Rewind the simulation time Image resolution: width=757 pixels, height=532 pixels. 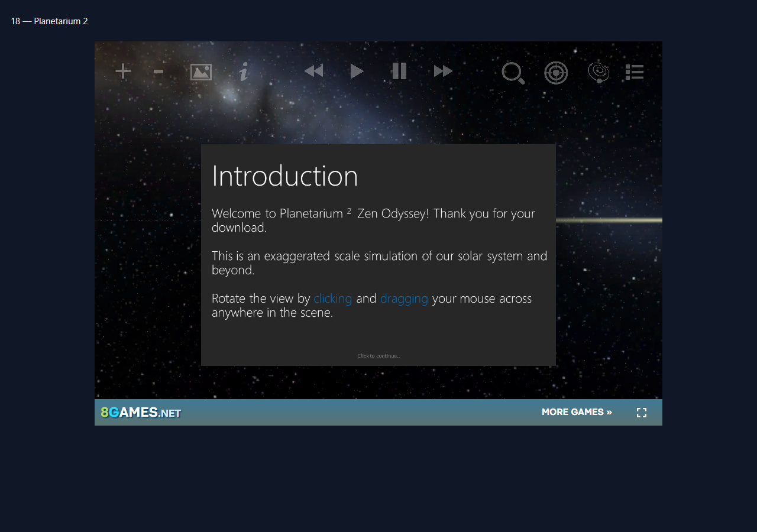[313, 72]
